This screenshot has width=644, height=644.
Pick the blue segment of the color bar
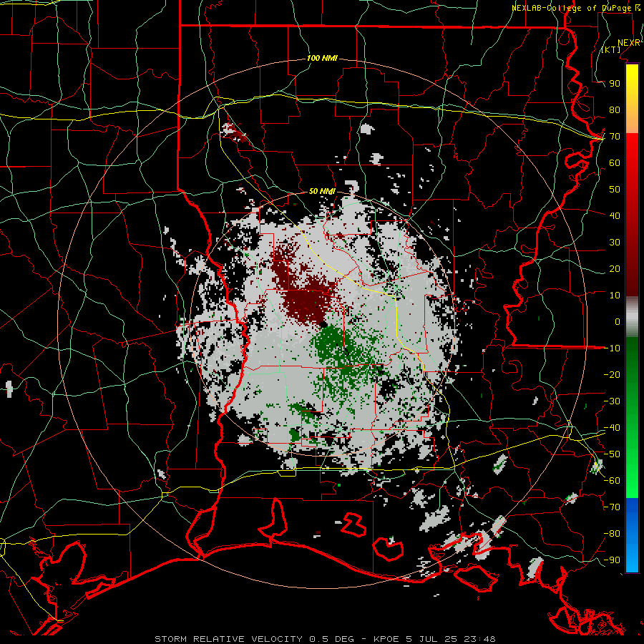coord(632,535)
